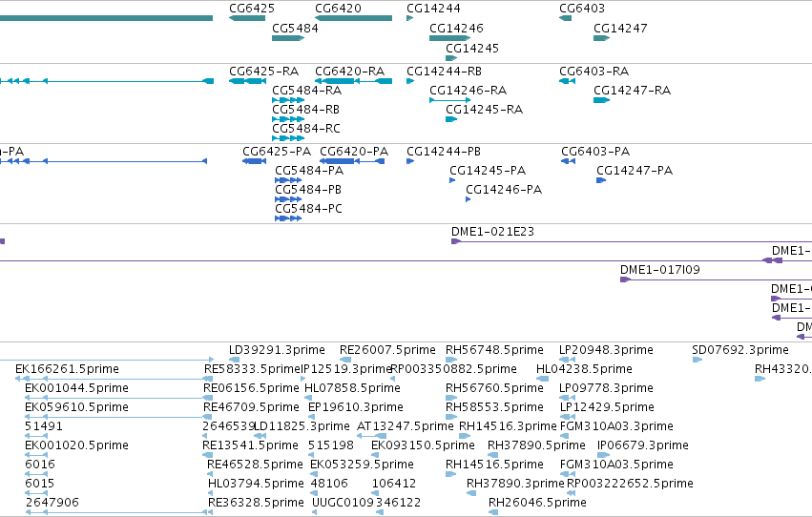The height and width of the screenshot is (517, 812).
Task: Click the CG14244 gene label
Action: pyautogui.click(x=433, y=9)
